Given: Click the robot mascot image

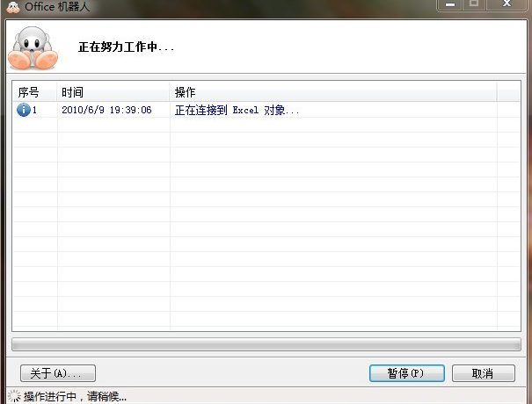Looking at the screenshot, I should click(x=33, y=48).
